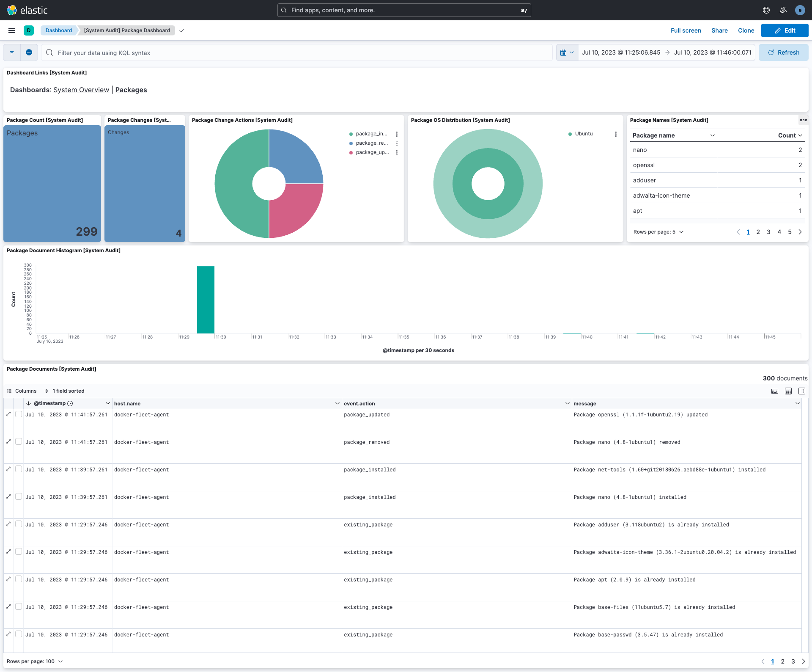The image size is (812, 672).
Task: Open the main navigation hamburger menu
Action: coord(11,30)
